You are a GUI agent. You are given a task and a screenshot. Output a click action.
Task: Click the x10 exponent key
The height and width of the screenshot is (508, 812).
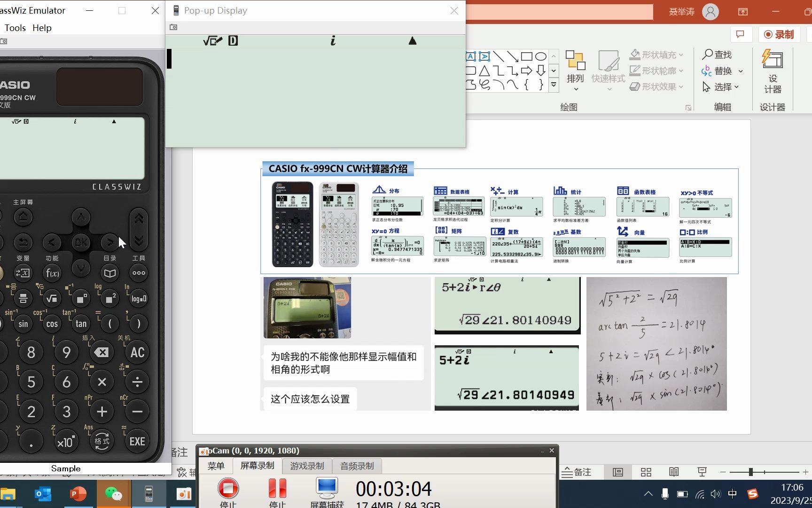coord(66,442)
